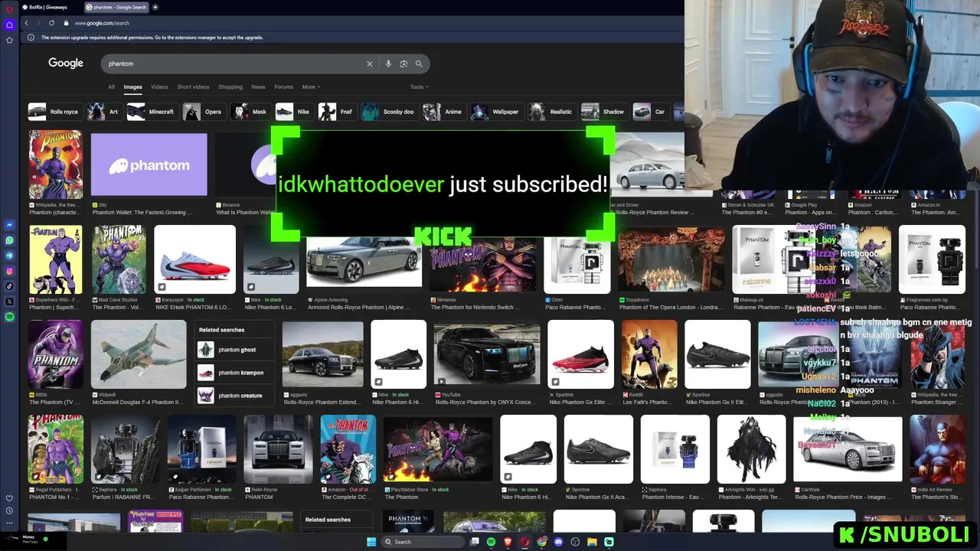Click Windows taskbar Search box
The width and height of the screenshot is (980, 551).
tap(423, 542)
